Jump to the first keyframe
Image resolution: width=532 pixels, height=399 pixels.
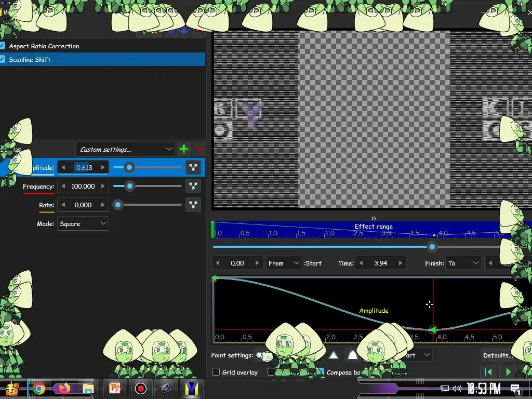(489, 372)
